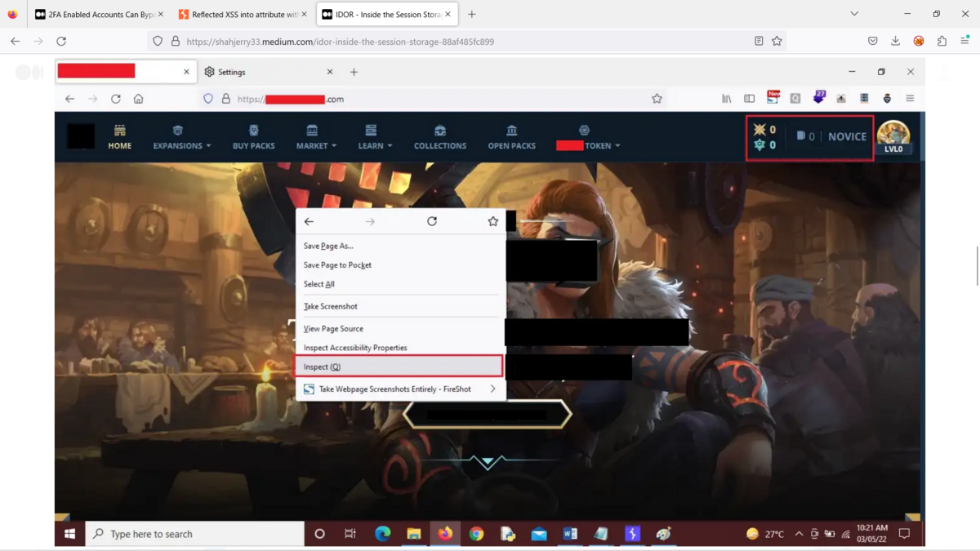Open the notification center icon

click(x=904, y=534)
